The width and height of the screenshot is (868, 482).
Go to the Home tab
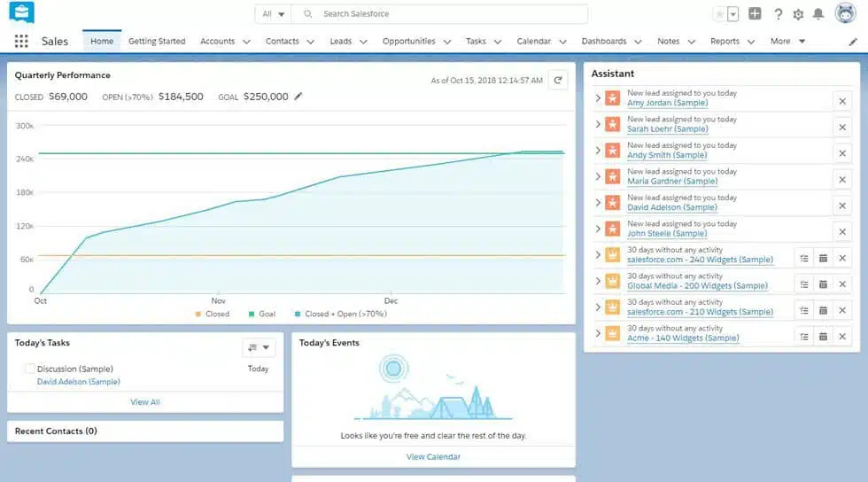[x=102, y=41]
